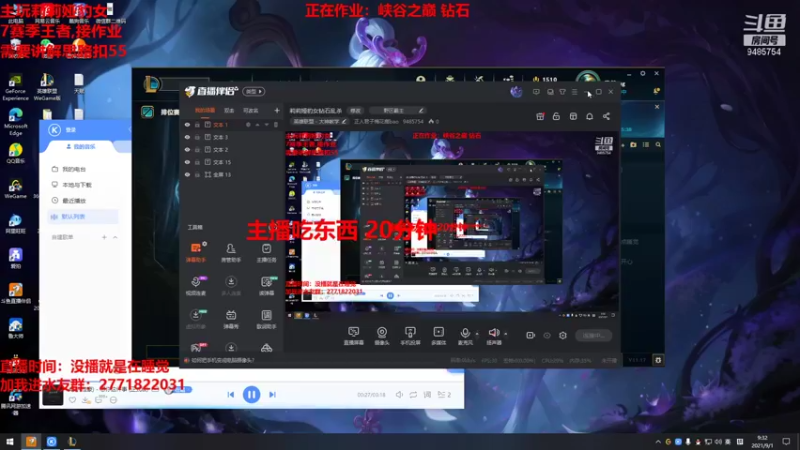Image resolution: width=800 pixels, height=450 pixels.
Task: Open League client taskbar icon
Action: point(72,441)
